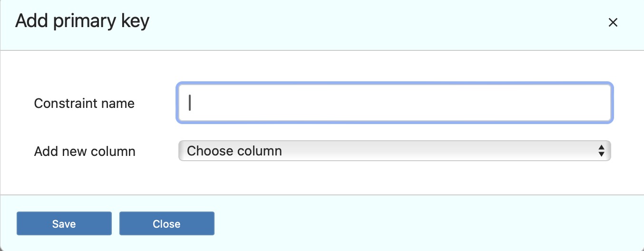
Task: Place the cursor at the start of the Constraint name field
Action: click(190, 103)
